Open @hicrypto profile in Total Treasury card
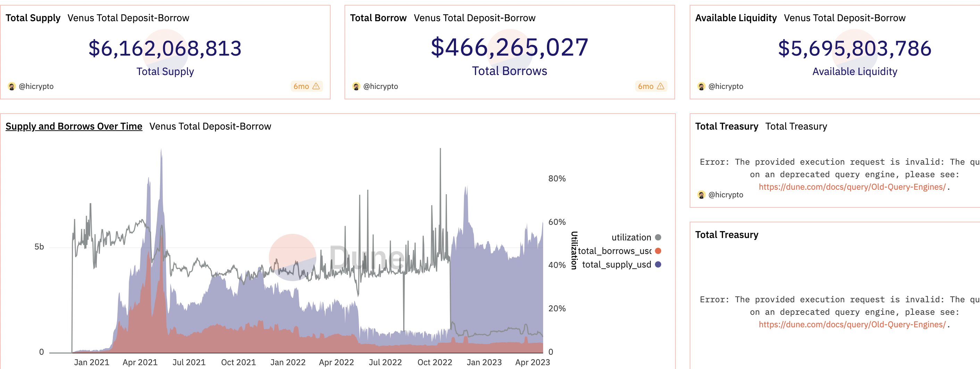This screenshot has width=980, height=369. click(x=726, y=195)
